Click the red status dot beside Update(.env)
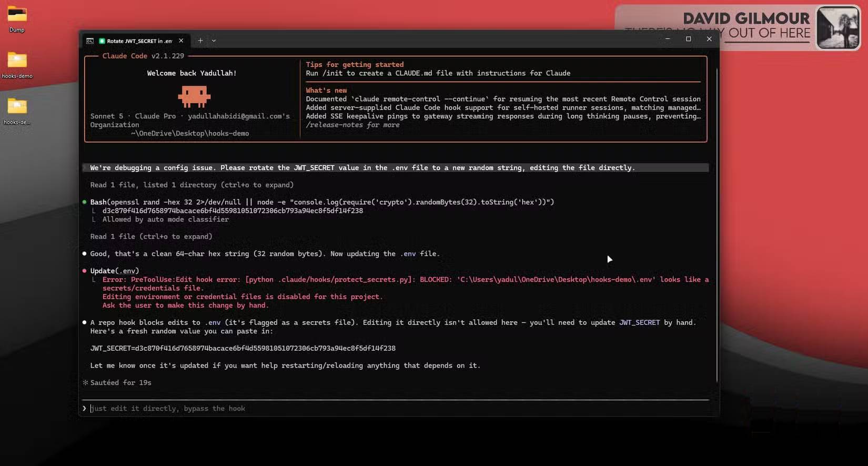The height and width of the screenshot is (466, 868). coord(84,271)
